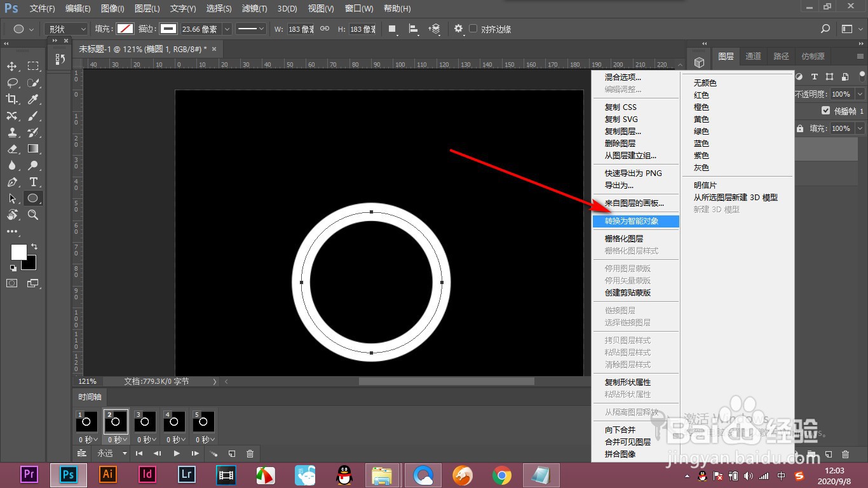
Task: Open the fill 100% dropdown arrow
Action: 860,128
